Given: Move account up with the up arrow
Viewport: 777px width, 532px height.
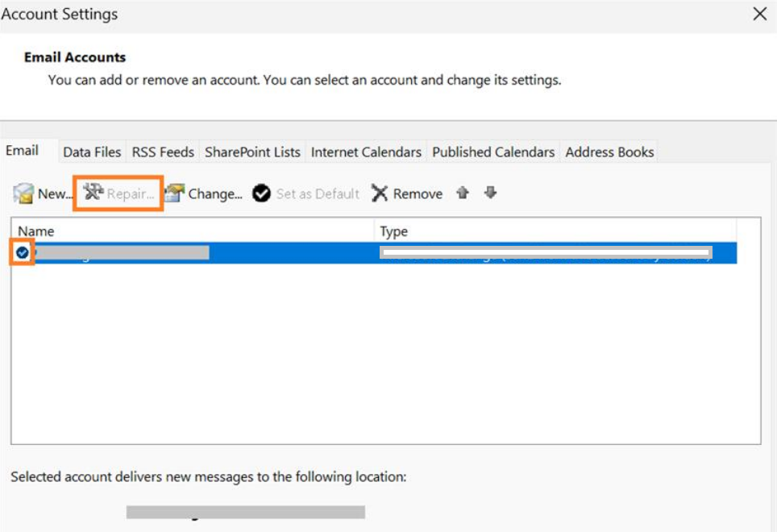Looking at the screenshot, I should 463,192.
